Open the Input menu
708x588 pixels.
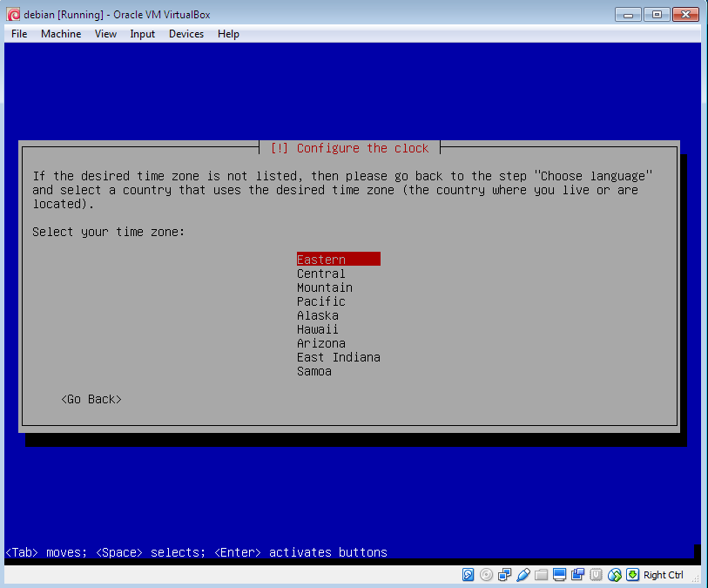click(142, 34)
